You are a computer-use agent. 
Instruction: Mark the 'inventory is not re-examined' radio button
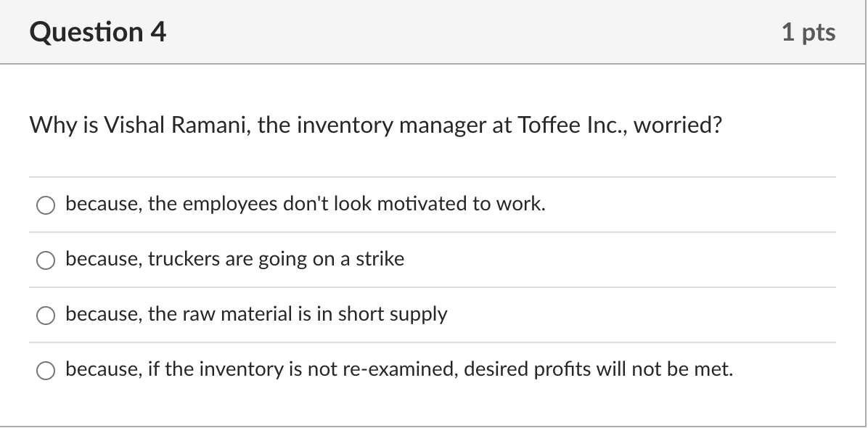(x=46, y=371)
